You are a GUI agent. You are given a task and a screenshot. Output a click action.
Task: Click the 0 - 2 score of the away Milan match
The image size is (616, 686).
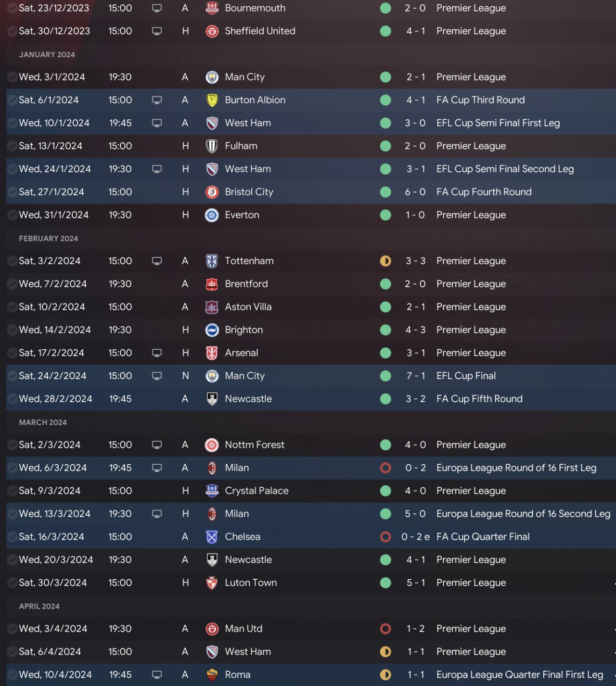[x=415, y=468]
